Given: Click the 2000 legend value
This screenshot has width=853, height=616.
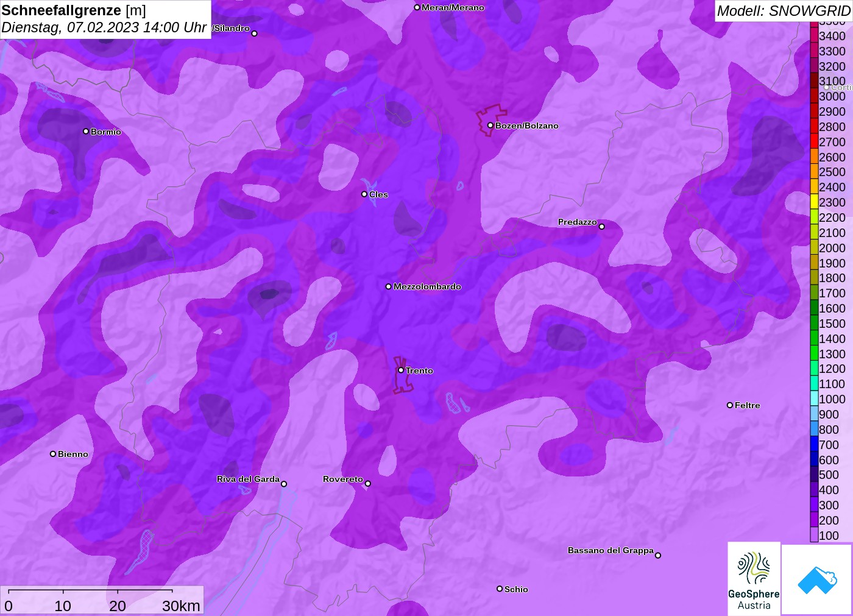Looking at the screenshot, I should point(832,248).
